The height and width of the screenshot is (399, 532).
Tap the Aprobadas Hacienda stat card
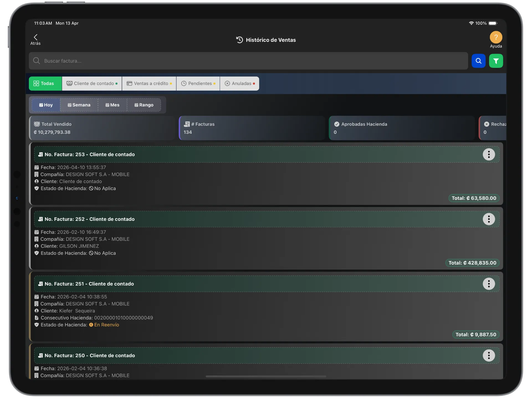(x=401, y=128)
